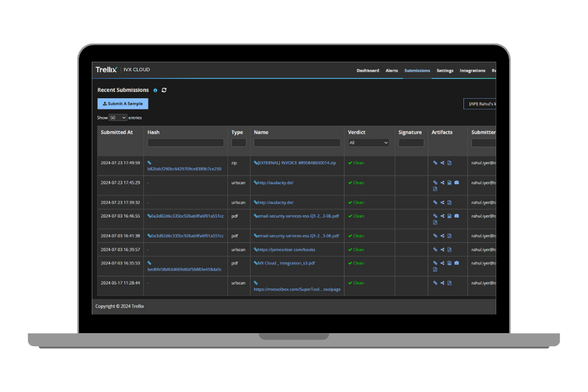Image resolution: width=588 pixels, height=392 pixels.
Task: Open audacity.de link submitted at 17:45:29
Action: coord(274,183)
